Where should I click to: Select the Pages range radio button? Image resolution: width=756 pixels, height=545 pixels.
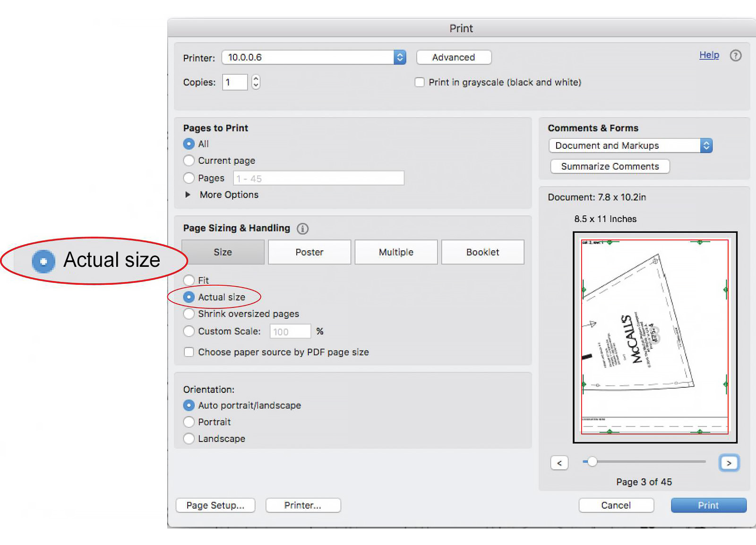point(189,178)
